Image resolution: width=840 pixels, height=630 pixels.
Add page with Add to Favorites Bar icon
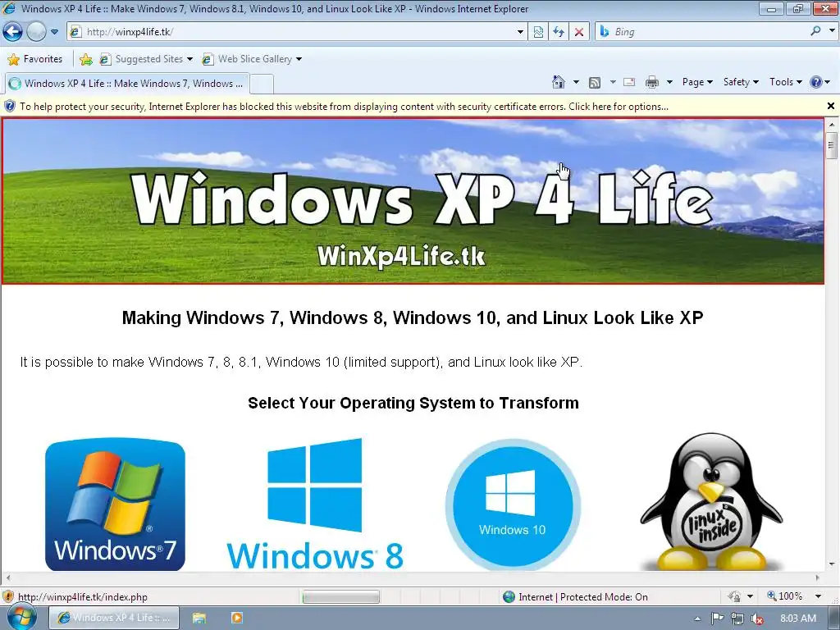pyautogui.click(x=85, y=59)
